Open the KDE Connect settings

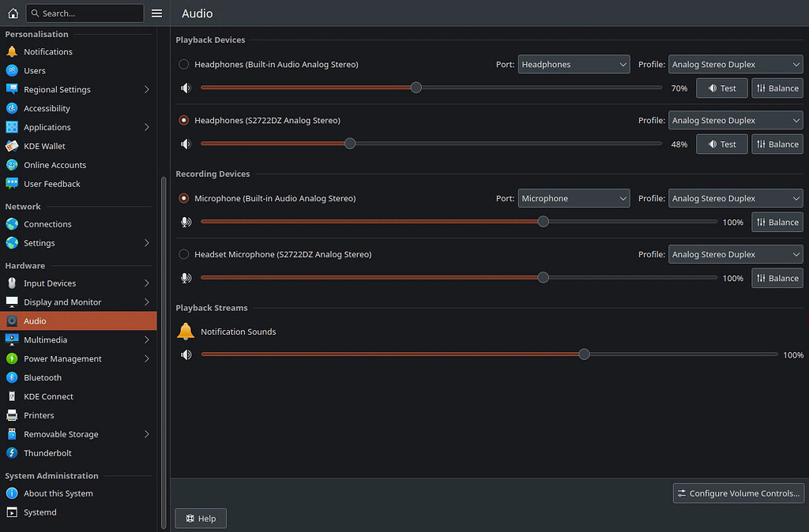point(49,395)
